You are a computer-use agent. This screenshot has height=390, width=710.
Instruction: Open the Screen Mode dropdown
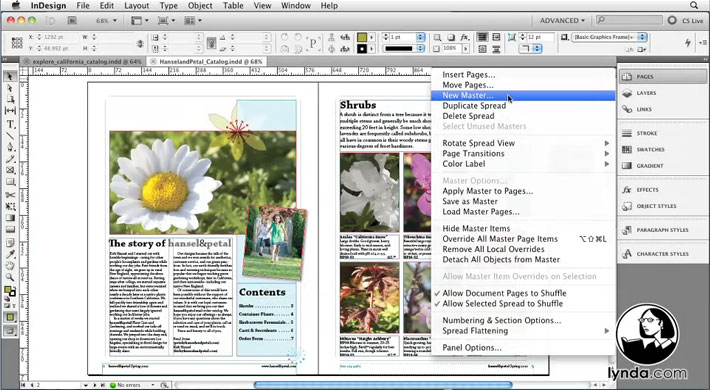(x=166, y=20)
